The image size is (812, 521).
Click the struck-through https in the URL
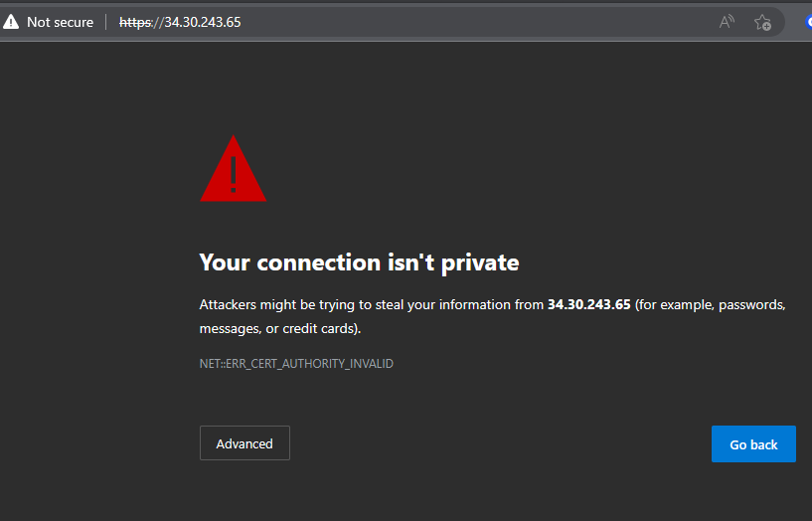point(134,22)
